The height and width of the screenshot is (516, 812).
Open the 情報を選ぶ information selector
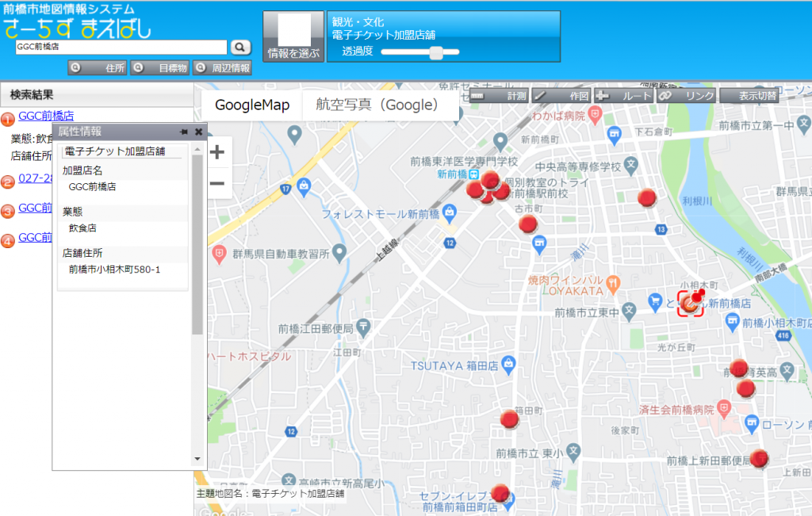pos(293,36)
